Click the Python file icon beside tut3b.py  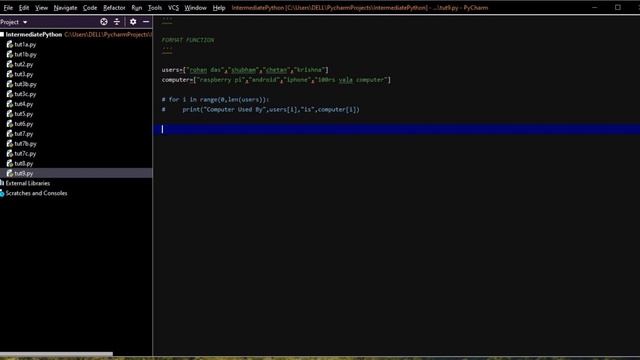(x=10, y=84)
